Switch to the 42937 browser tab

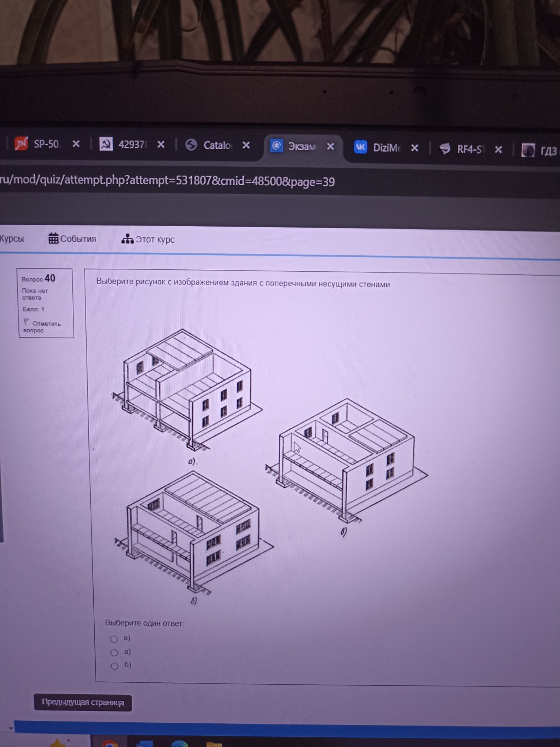point(131,144)
